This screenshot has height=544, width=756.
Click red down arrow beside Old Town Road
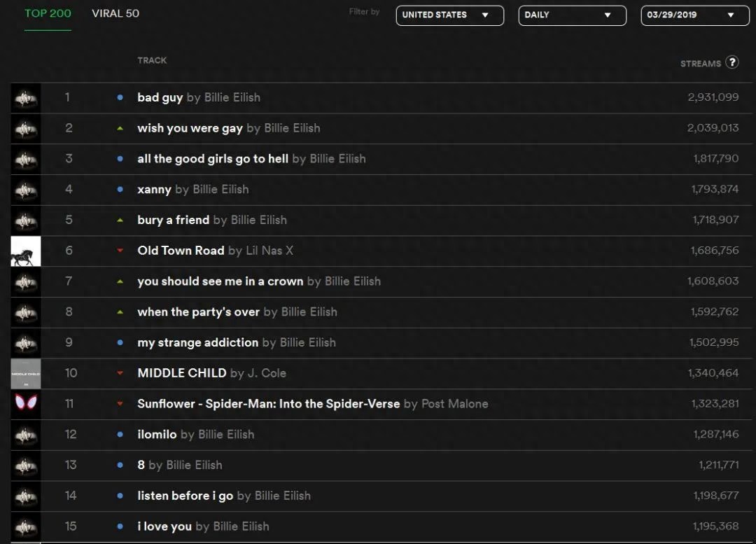[120, 251]
